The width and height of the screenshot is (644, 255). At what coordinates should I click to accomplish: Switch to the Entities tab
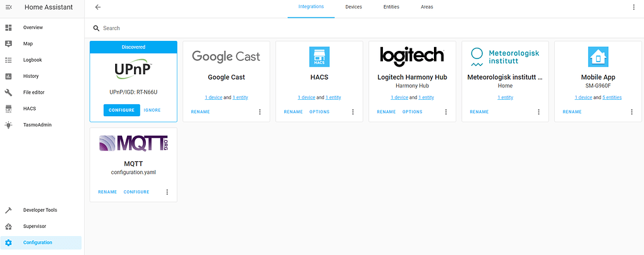tap(391, 7)
